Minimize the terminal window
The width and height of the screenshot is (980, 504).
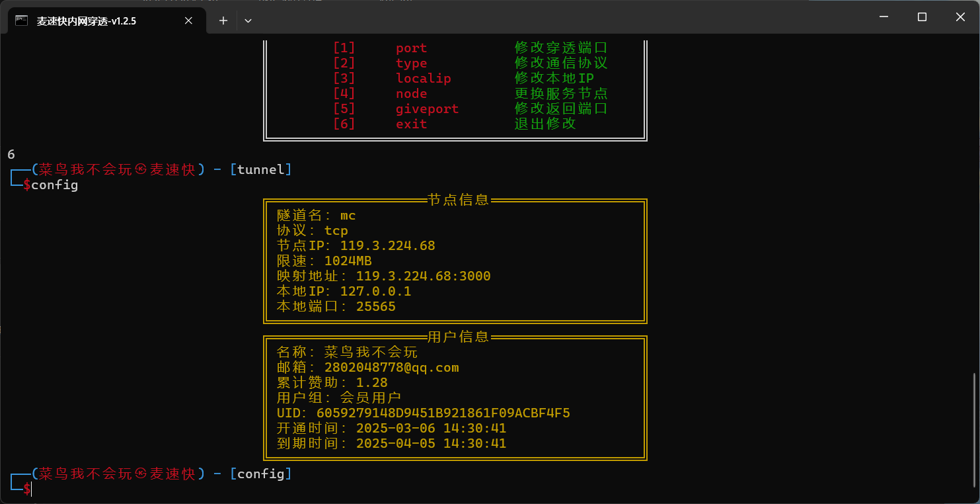point(884,17)
